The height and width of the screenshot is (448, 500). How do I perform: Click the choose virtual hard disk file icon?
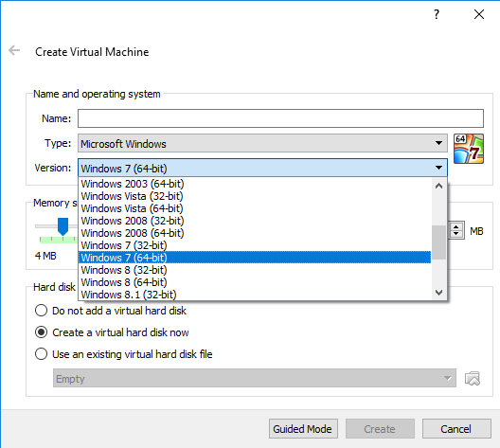(473, 379)
